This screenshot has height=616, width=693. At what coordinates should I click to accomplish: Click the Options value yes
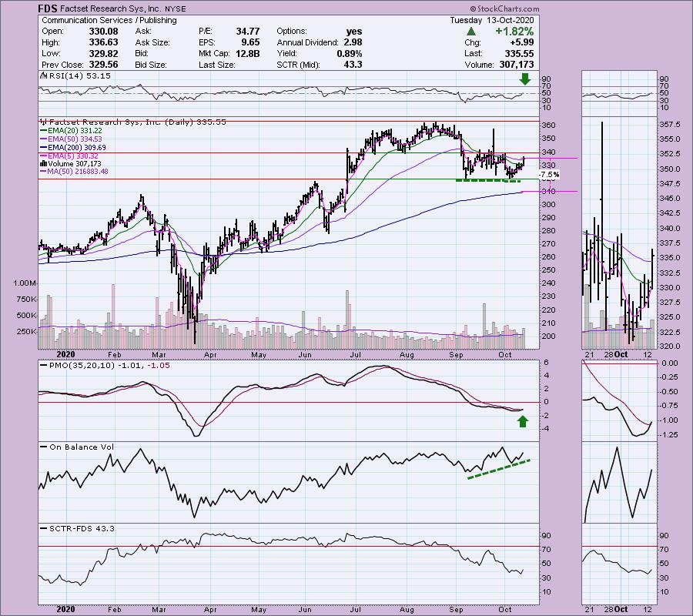[x=354, y=32]
